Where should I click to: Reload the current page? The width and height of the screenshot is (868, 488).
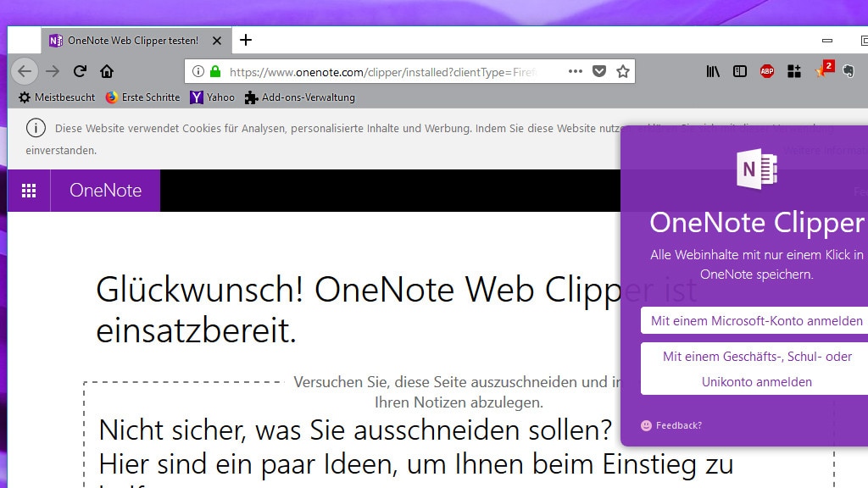80,72
